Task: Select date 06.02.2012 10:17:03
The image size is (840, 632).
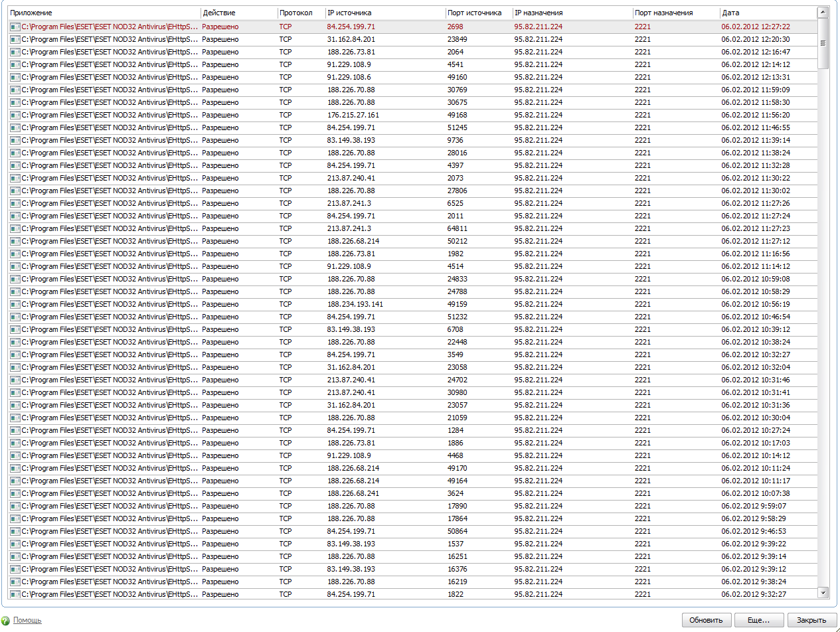Action: tap(756, 443)
